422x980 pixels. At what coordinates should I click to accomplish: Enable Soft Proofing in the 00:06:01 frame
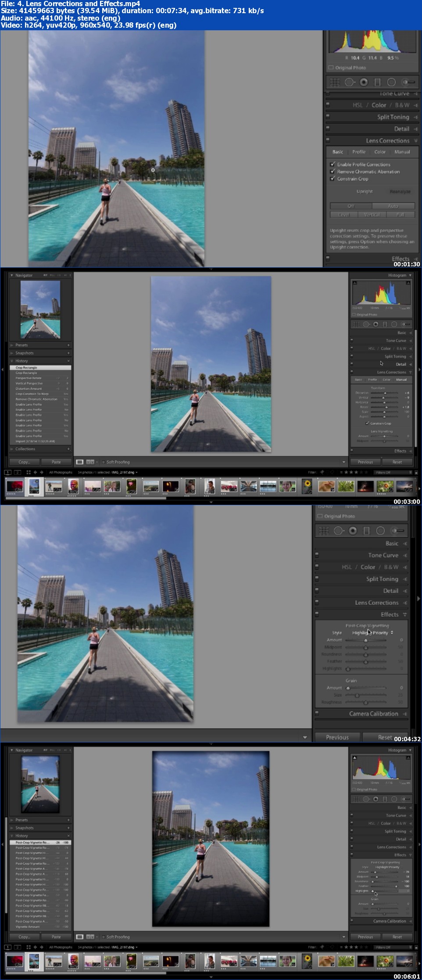[x=104, y=937]
